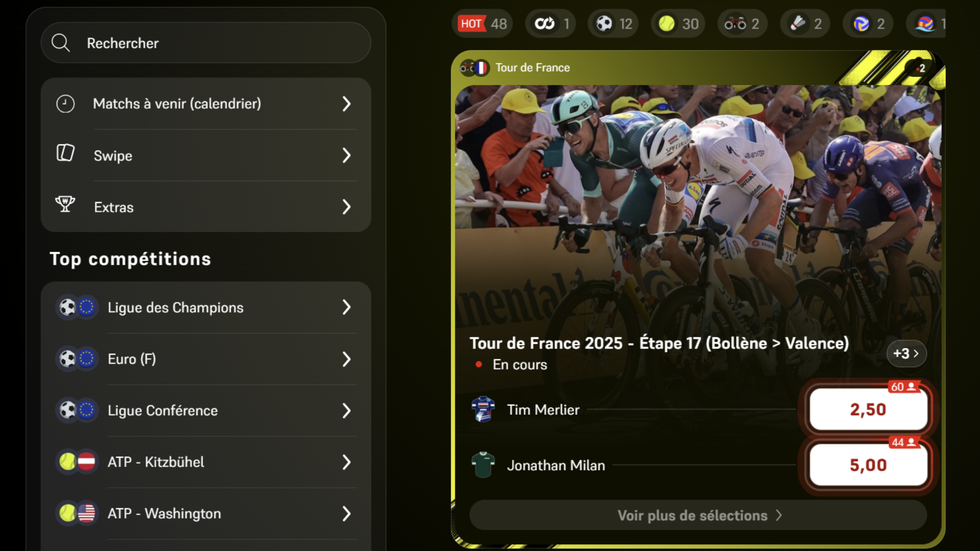
Task: Select Jonathan Milan odds 5,00
Action: pos(868,465)
